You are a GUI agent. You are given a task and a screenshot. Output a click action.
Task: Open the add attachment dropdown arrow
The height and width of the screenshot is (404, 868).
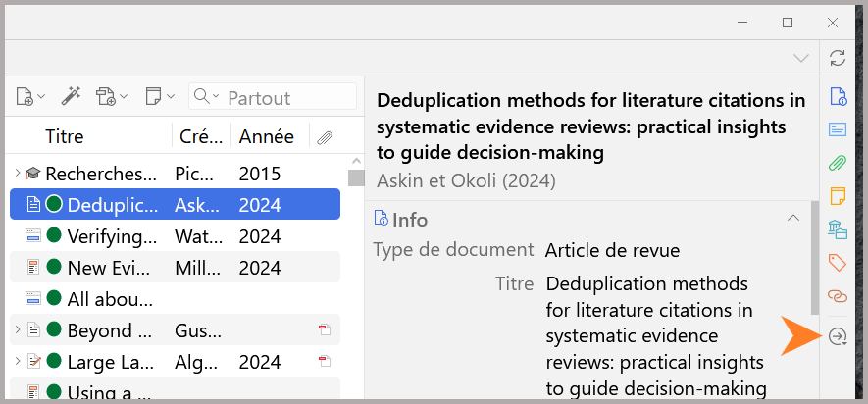[123, 97]
